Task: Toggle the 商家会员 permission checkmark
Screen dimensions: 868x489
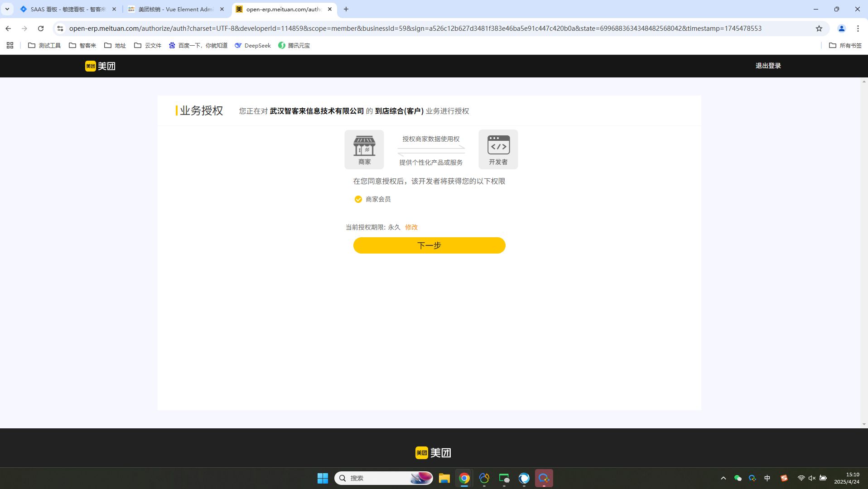Action: pos(358,199)
